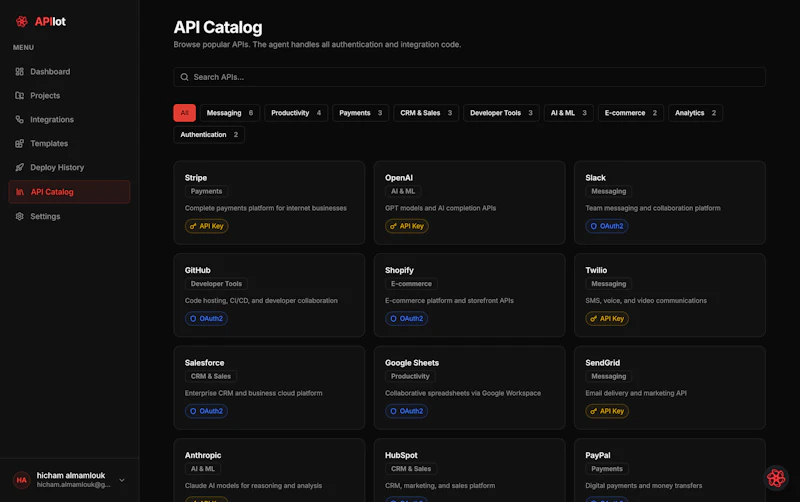The image size is (800, 502).
Task: Click the Settings gear icon
Action: click(19, 216)
